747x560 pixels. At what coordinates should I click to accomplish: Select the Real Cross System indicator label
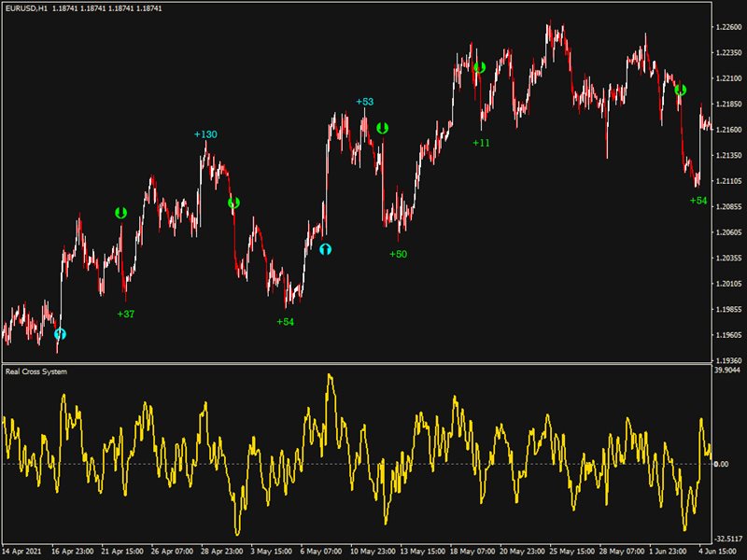[x=35, y=371]
